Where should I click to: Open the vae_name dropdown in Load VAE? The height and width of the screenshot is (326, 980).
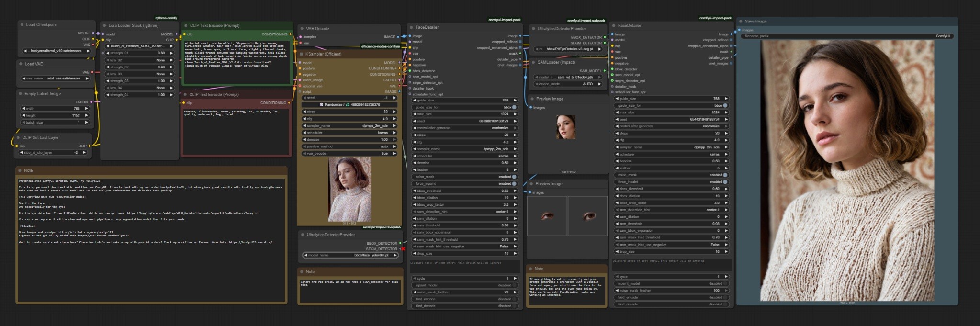coord(56,79)
